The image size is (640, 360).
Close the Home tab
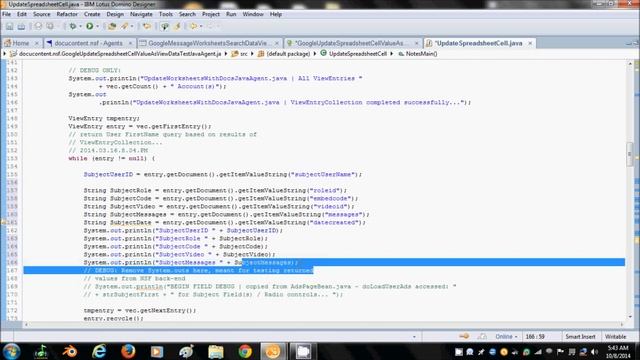pyautogui.click(x=36, y=43)
